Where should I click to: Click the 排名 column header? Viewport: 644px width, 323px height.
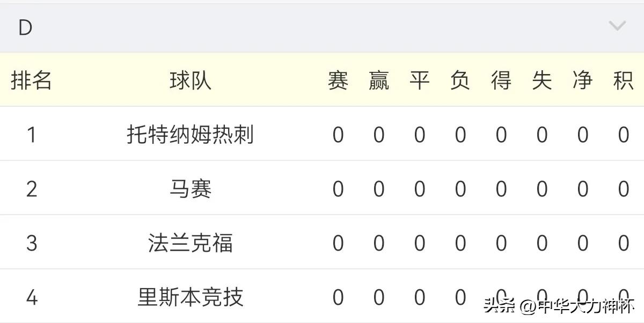(31, 79)
